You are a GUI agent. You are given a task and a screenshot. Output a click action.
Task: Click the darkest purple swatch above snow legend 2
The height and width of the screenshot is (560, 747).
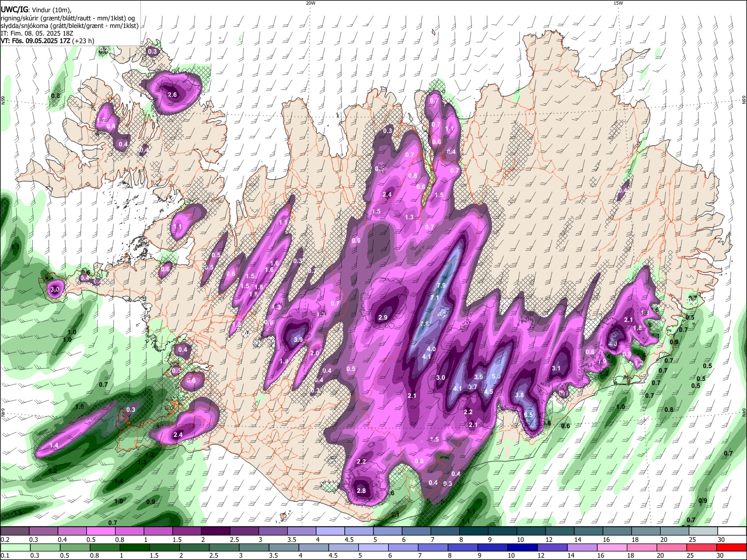pos(215,531)
